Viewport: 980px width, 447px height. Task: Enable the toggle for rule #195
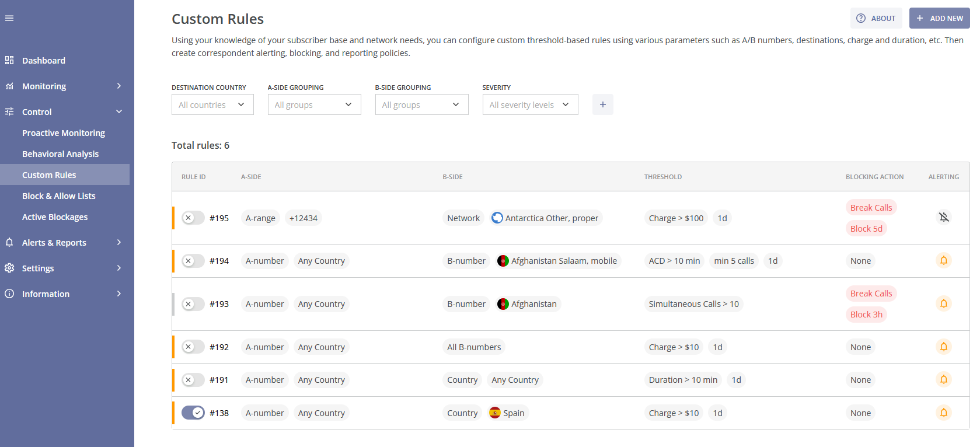tap(193, 218)
